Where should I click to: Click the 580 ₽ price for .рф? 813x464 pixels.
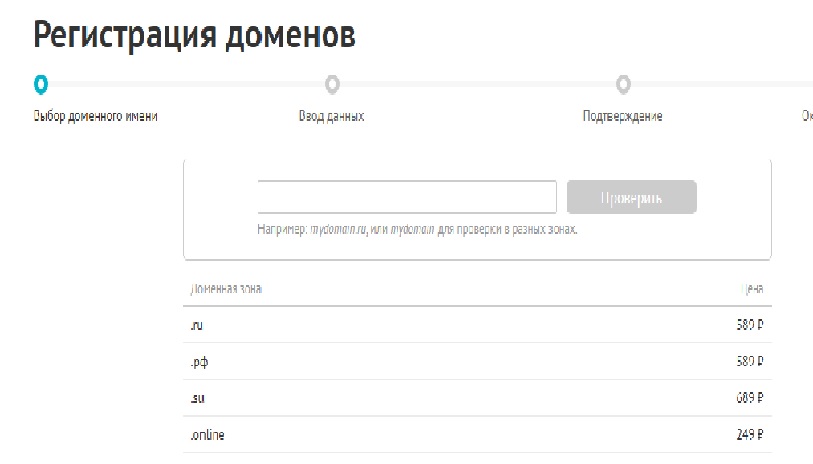click(x=749, y=362)
